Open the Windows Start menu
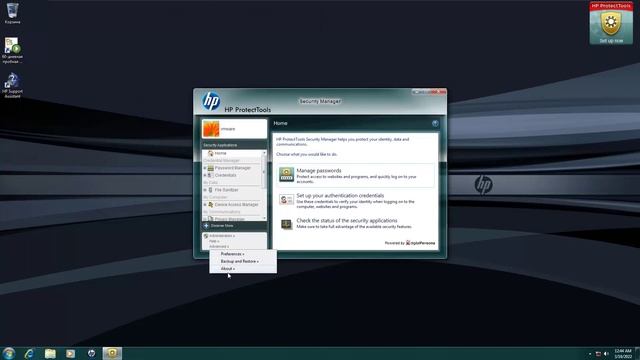The image size is (640, 360). pos(8,353)
